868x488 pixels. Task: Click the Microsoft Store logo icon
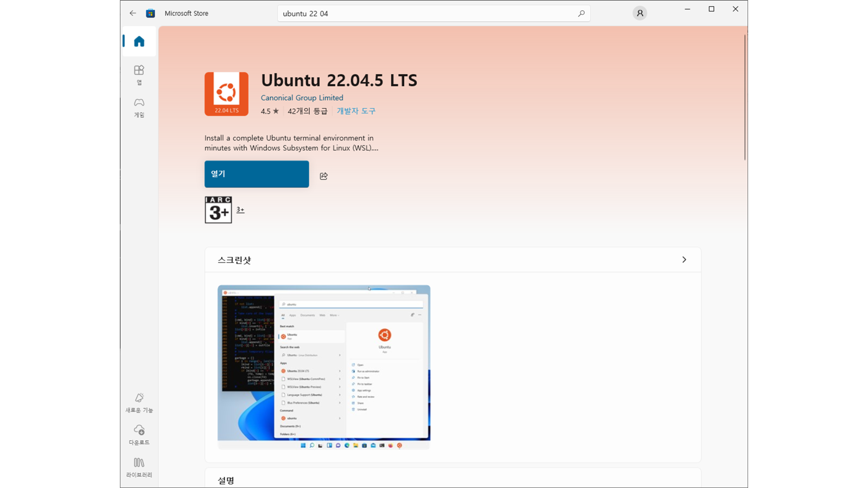coord(151,13)
